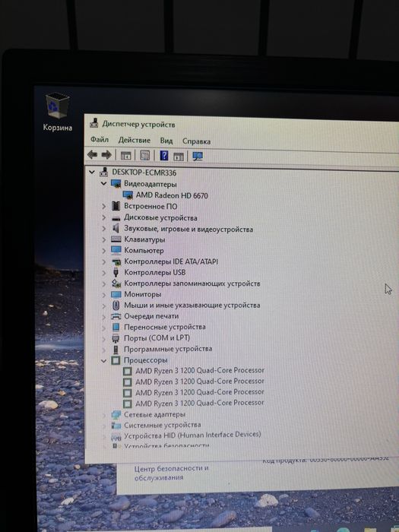Click the blue Help question-mark icon
399x532 pixels.
(164, 156)
